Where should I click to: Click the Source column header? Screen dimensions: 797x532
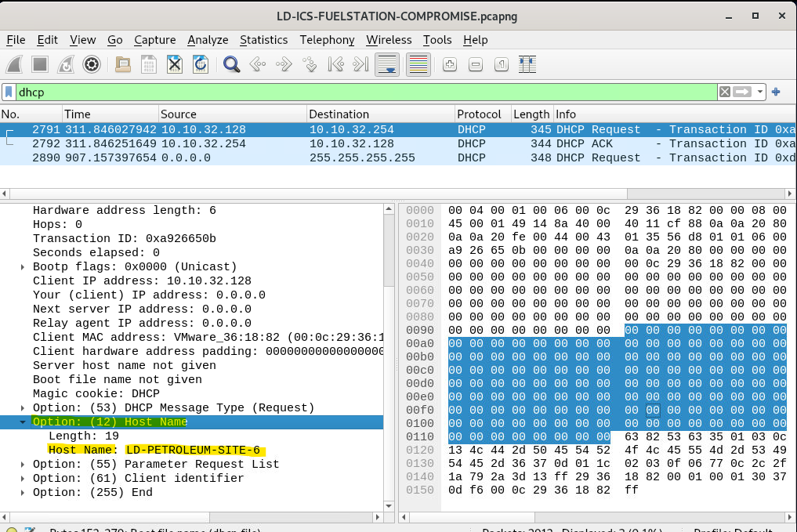[178, 114]
